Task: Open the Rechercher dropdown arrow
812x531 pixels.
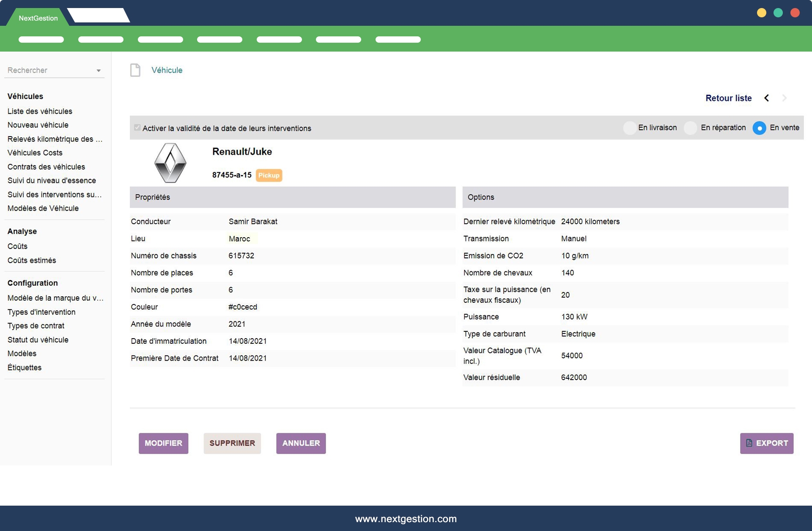Action: (99, 71)
